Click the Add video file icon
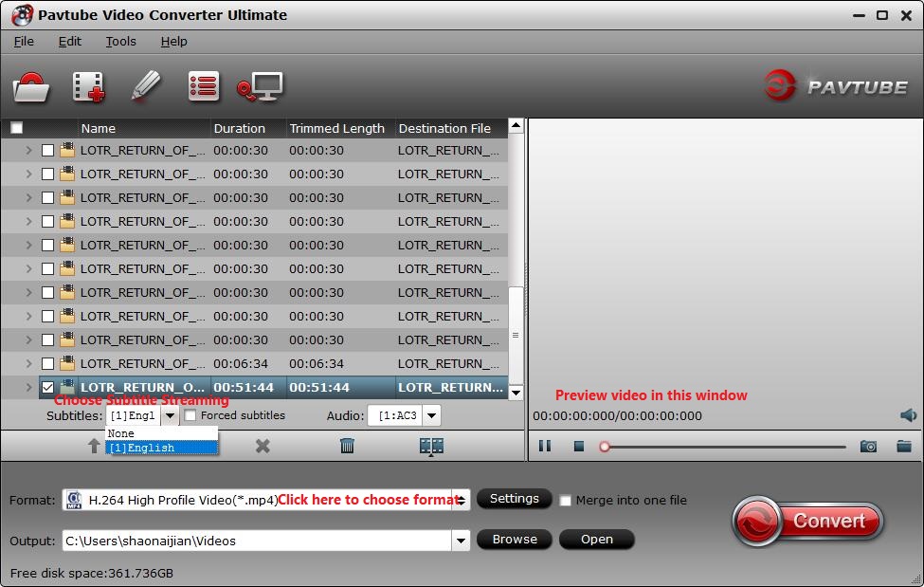 pyautogui.click(x=88, y=87)
